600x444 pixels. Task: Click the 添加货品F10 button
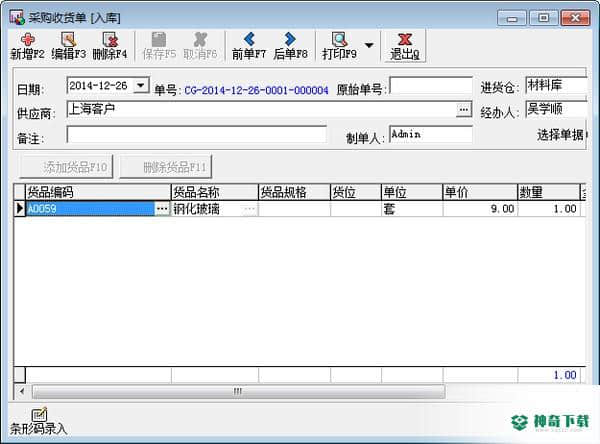click(x=66, y=167)
